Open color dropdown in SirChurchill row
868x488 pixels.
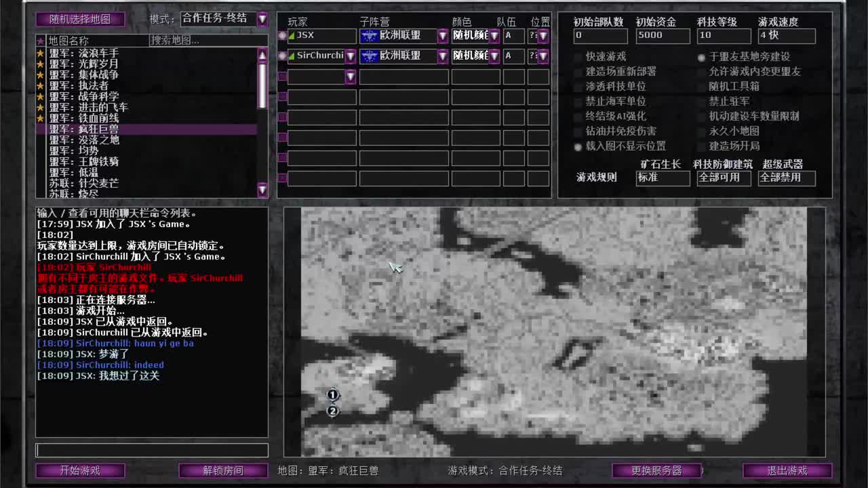coord(494,56)
